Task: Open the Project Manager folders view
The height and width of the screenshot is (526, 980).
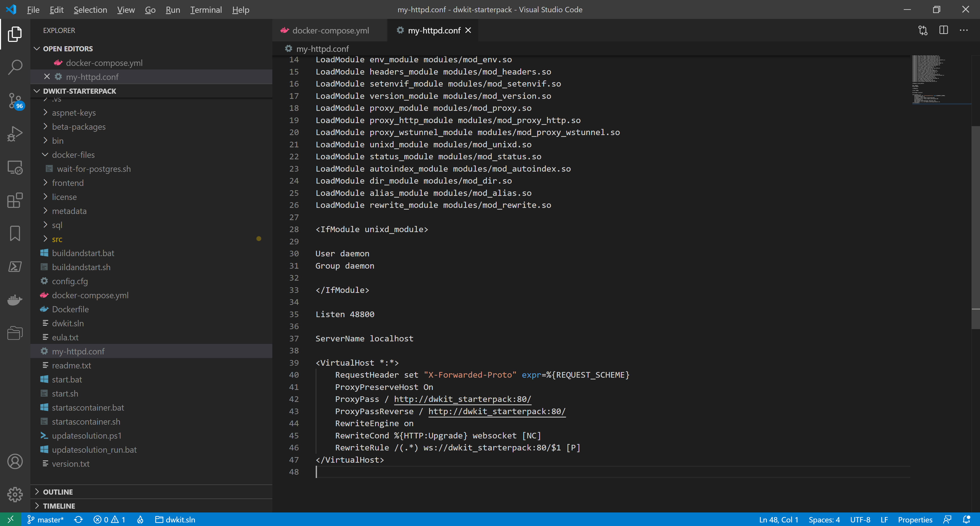Action: pos(15,333)
